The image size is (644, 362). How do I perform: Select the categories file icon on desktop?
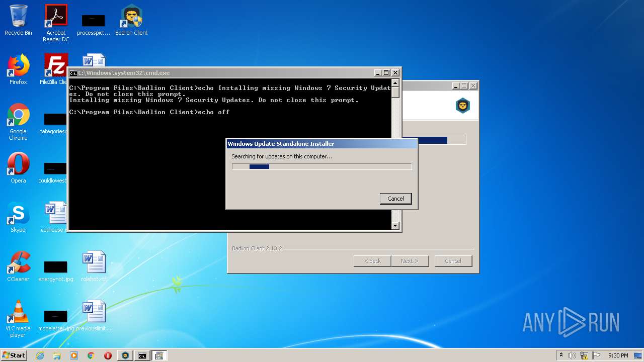(x=55, y=124)
